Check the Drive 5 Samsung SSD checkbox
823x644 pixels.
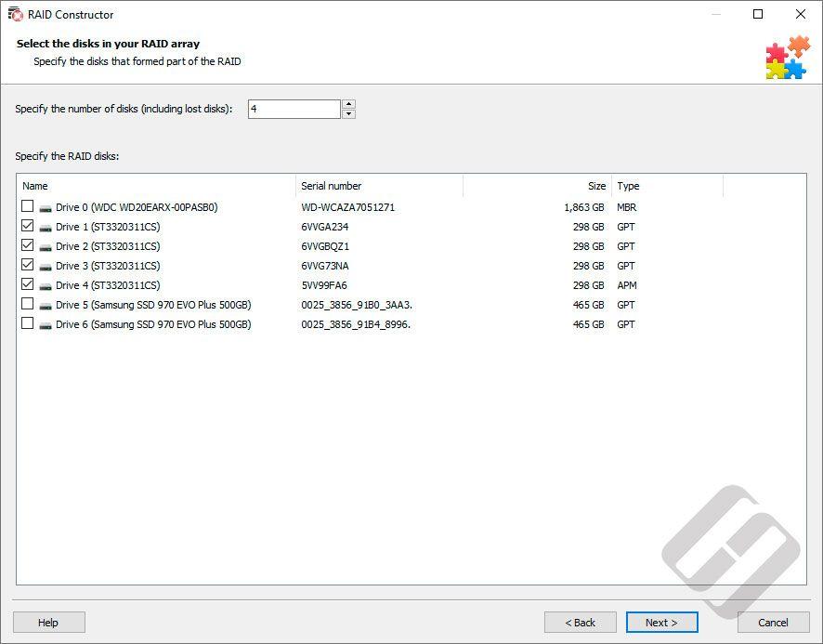tap(27, 304)
